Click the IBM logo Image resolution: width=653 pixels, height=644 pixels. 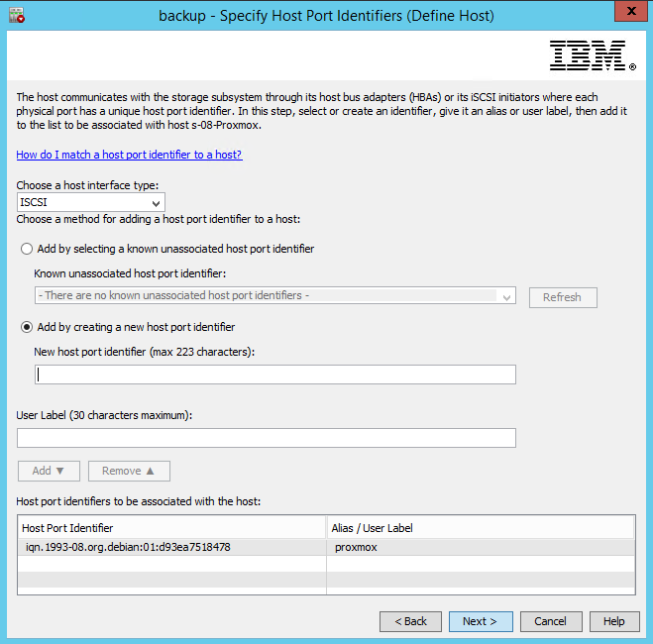(593, 55)
